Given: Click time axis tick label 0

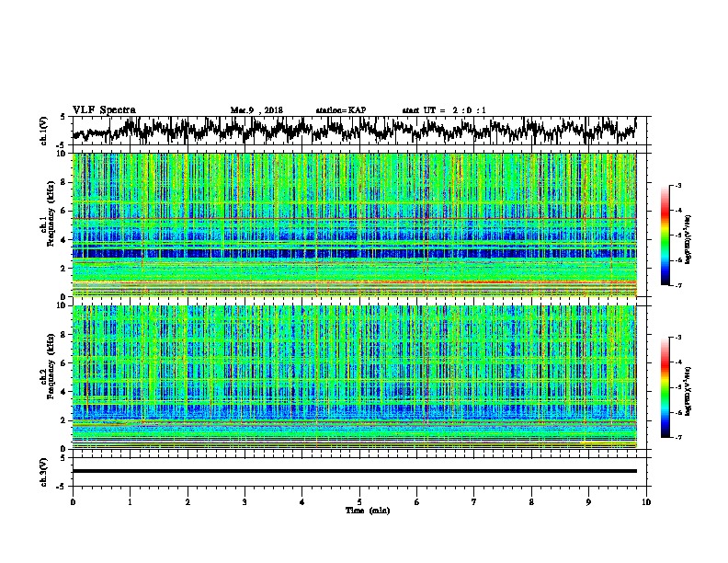Looking at the screenshot, I should coord(73,502).
